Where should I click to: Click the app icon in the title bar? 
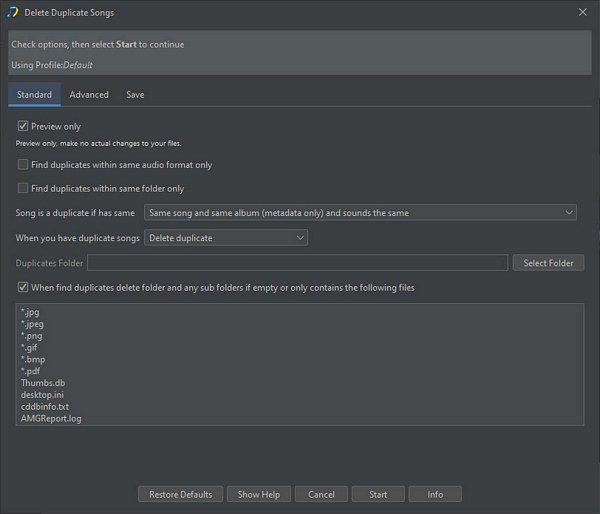13,12
